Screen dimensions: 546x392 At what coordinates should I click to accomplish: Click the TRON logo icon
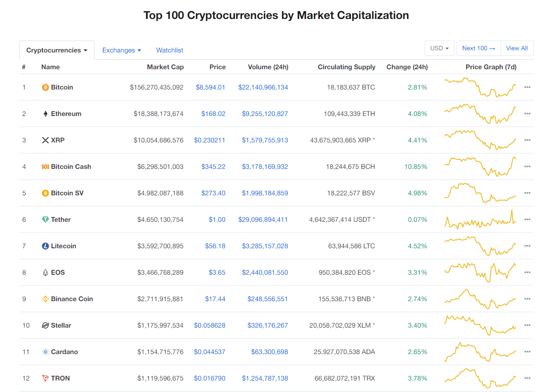tap(45, 378)
